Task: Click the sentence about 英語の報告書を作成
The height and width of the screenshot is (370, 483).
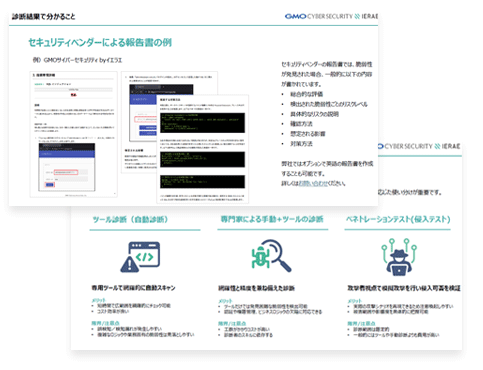Action: [327, 169]
